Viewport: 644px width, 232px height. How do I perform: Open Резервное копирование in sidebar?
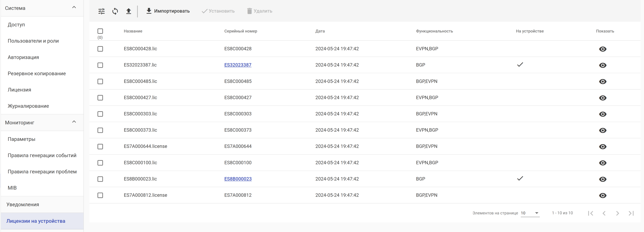(37, 74)
